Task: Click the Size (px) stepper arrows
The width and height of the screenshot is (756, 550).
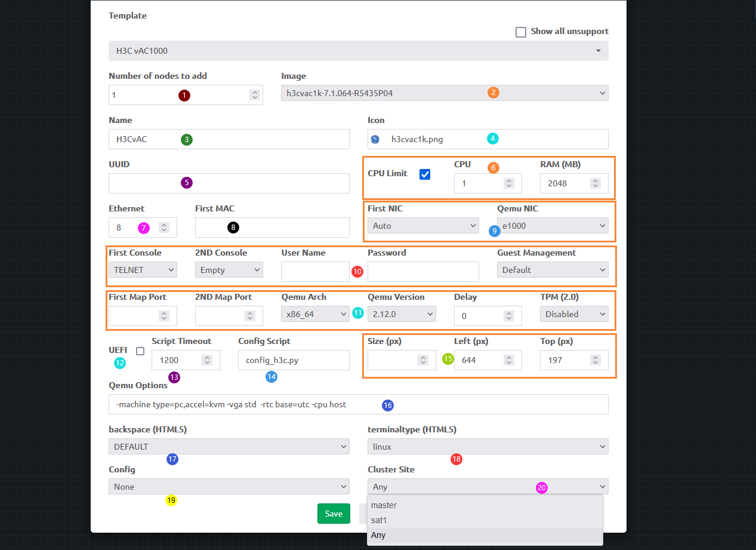Action: (x=423, y=360)
